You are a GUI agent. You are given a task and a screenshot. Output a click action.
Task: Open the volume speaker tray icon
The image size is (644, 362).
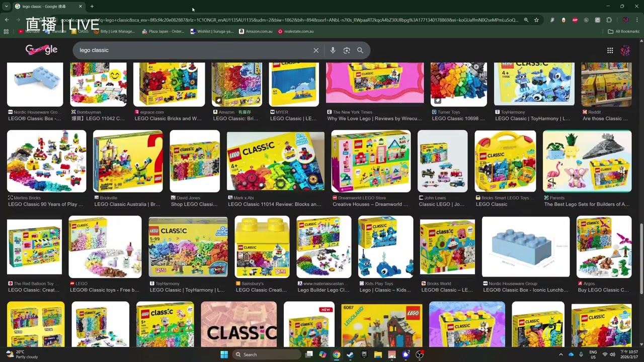(613, 354)
